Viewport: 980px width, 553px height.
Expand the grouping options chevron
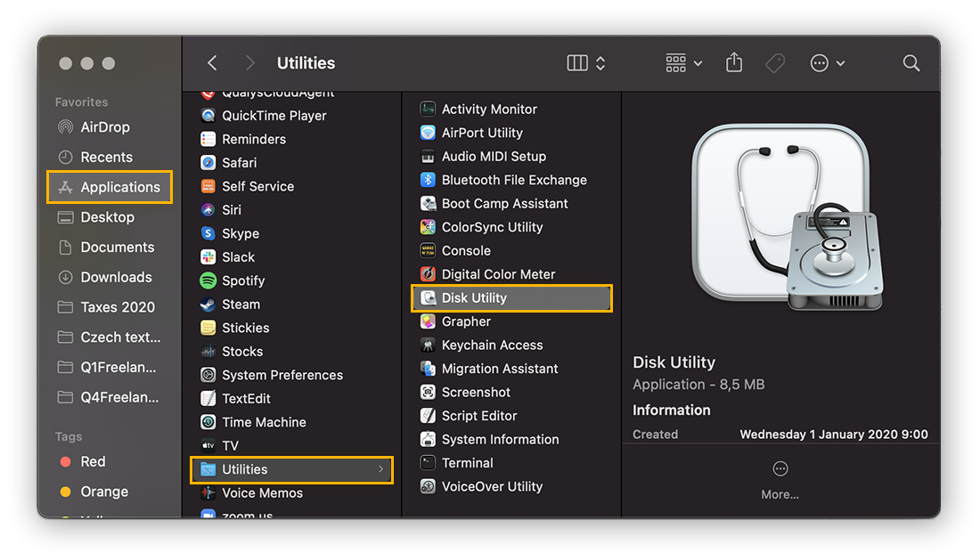pyautogui.click(x=699, y=62)
